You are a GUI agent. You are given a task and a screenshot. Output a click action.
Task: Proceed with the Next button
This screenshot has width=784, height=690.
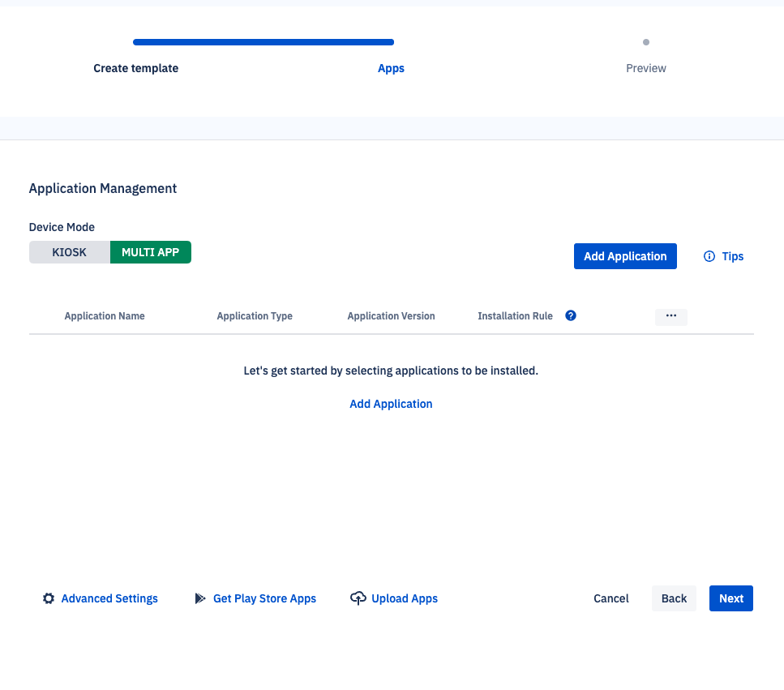[731, 598]
